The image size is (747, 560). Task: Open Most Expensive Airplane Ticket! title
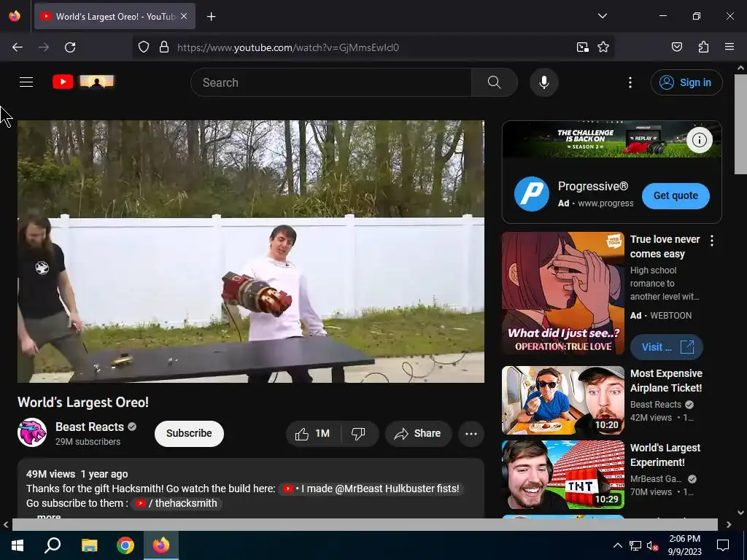point(666,381)
